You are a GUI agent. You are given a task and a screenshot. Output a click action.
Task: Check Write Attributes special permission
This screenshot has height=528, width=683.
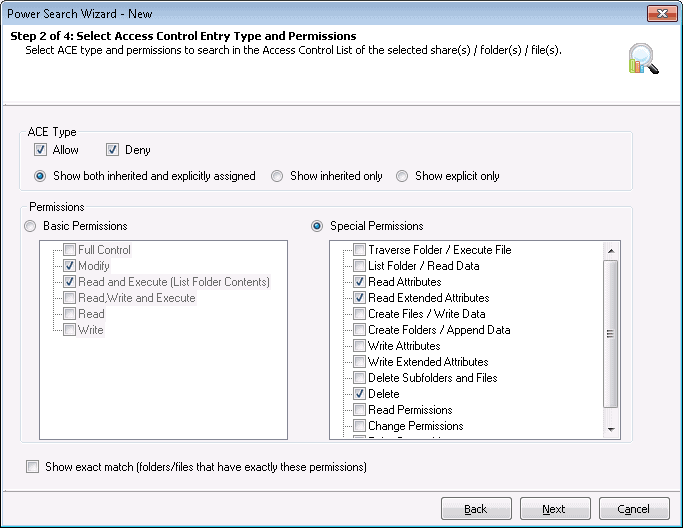(359, 346)
